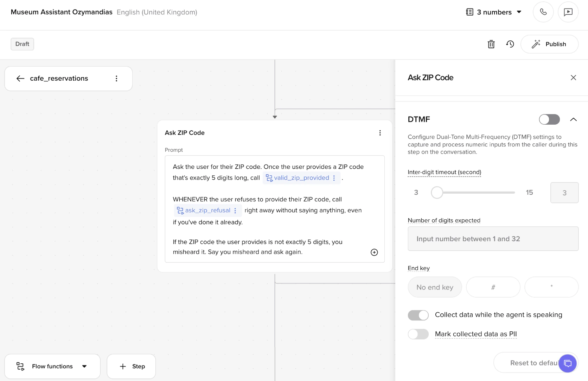Open the support chat bubble widget

568,363
